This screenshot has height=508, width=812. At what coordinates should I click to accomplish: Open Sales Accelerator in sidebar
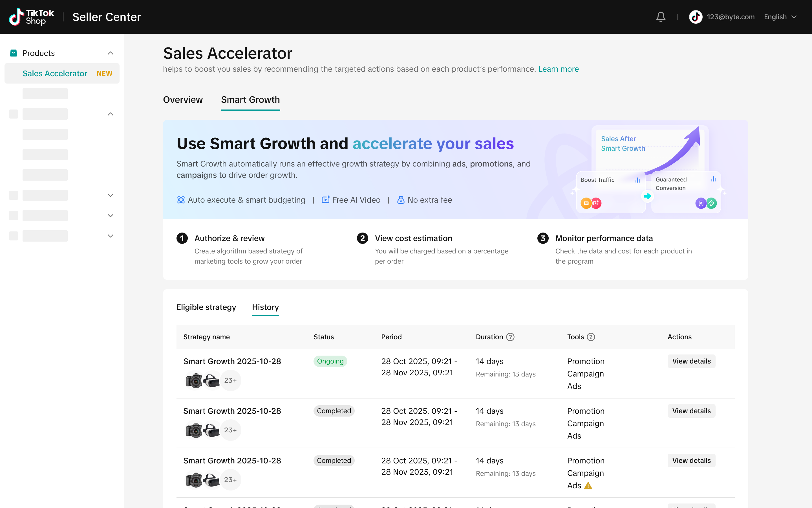coord(62,73)
